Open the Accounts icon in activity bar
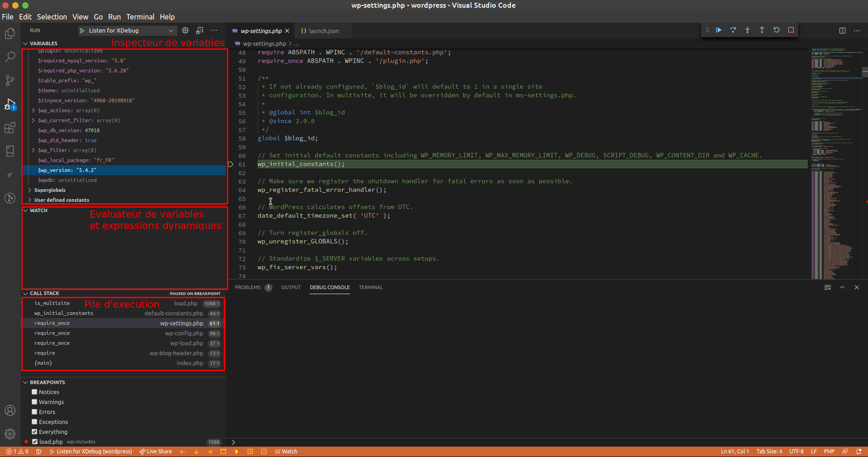Image resolution: width=868 pixels, height=457 pixels. pyautogui.click(x=10, y=410)
